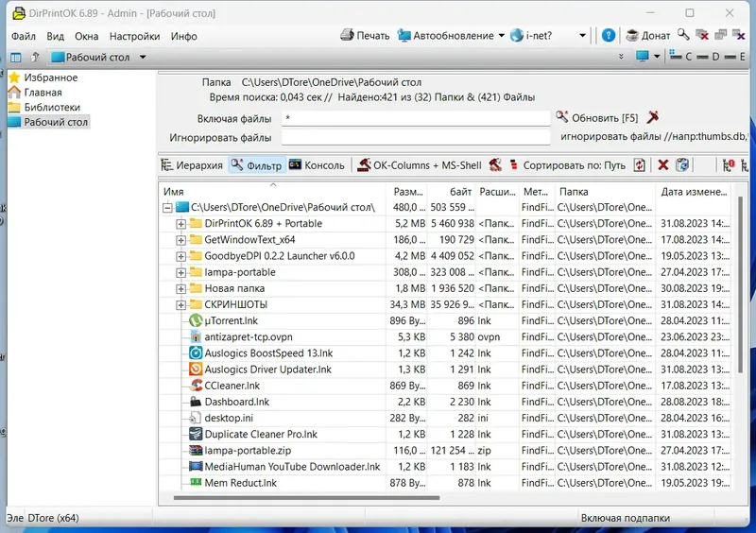Click OK-Columns + MS-Shell button
This screenshot has height=533, width=756.
click(x=419, y=165)
